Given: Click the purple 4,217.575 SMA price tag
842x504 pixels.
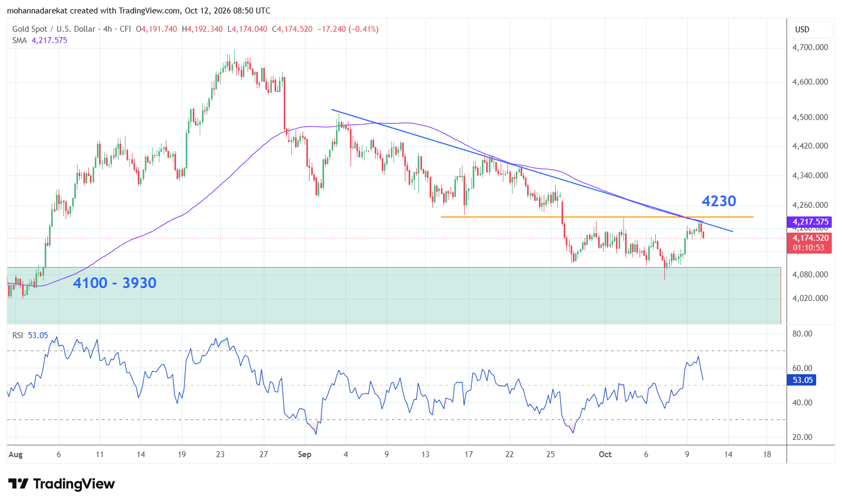Looking at the screenshot, I should [x=810, y=222].
